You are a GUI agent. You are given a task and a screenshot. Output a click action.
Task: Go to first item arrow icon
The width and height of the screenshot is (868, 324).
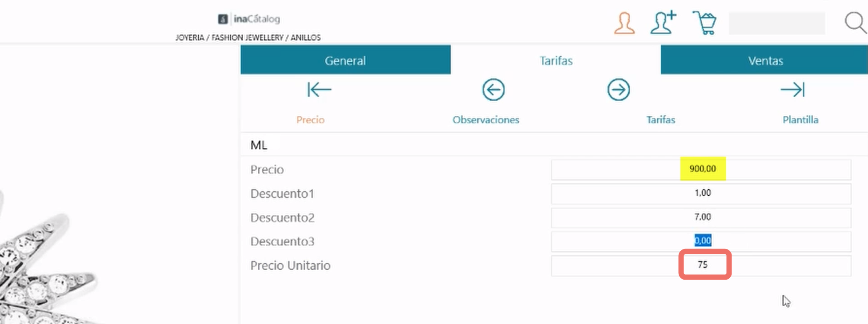(319, 90)
